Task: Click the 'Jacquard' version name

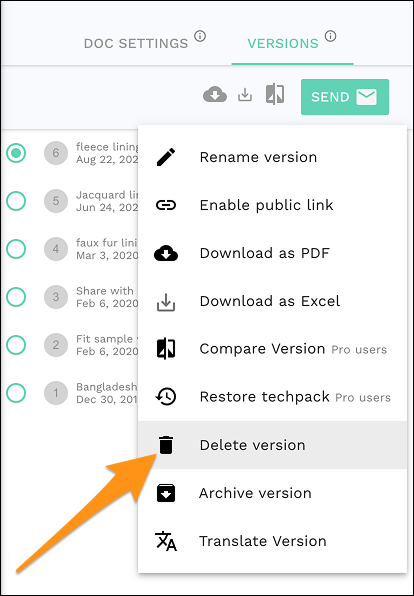Action: (107, 195)
